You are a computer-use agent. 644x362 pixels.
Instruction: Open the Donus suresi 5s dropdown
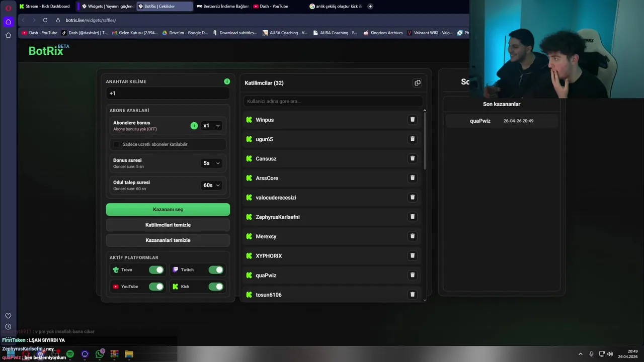[x=211, y=163]
